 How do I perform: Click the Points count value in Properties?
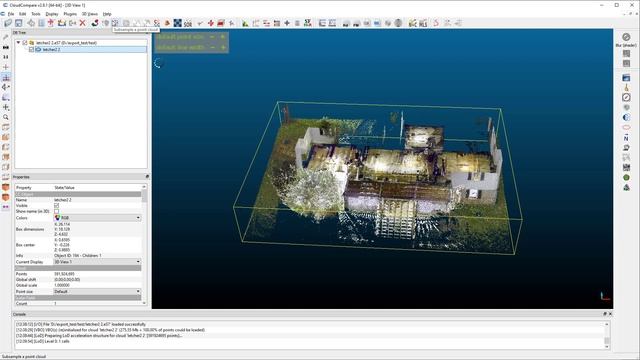click(64, 274)
